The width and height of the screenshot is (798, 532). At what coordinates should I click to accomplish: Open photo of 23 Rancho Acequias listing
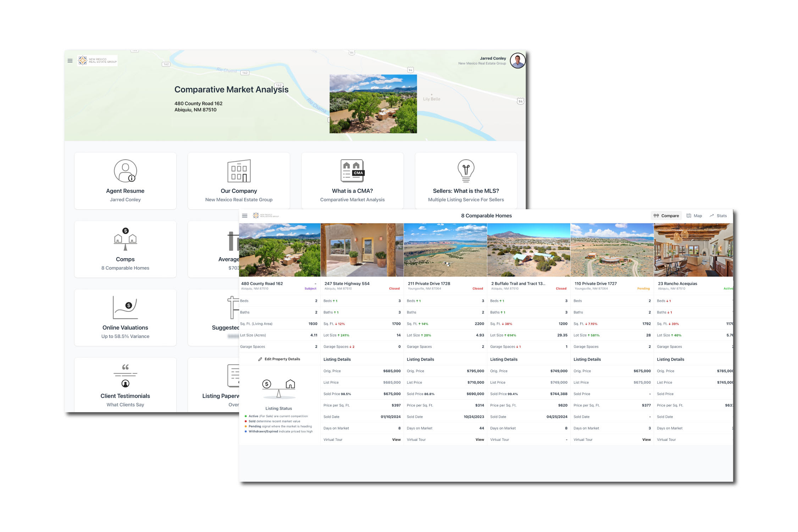click(693, 250)
